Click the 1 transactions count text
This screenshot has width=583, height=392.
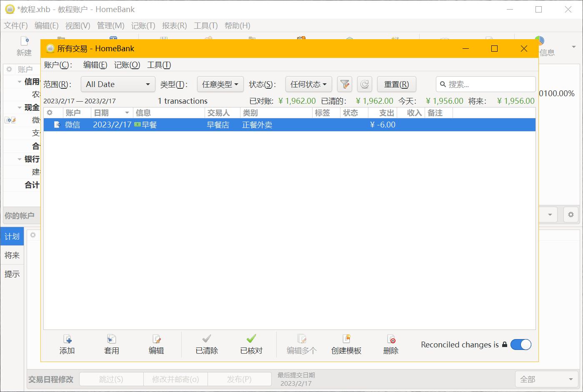pos(183,101)
